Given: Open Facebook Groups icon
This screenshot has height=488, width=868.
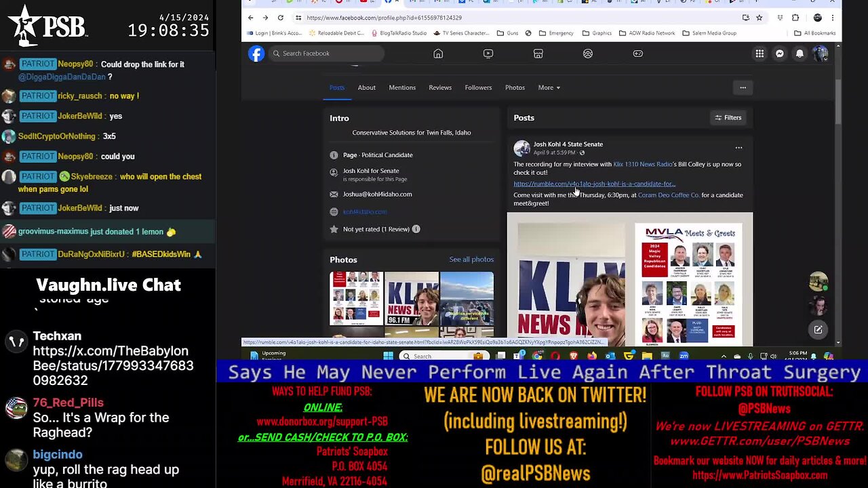Looking at the screenshot, I should 588,54.
